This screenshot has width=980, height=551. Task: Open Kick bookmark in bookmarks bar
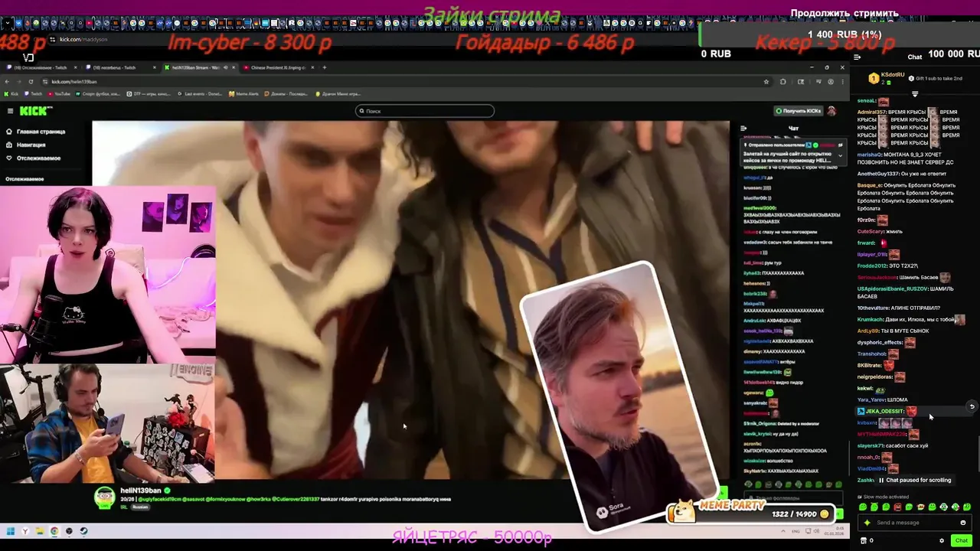[x=11, y=94]
